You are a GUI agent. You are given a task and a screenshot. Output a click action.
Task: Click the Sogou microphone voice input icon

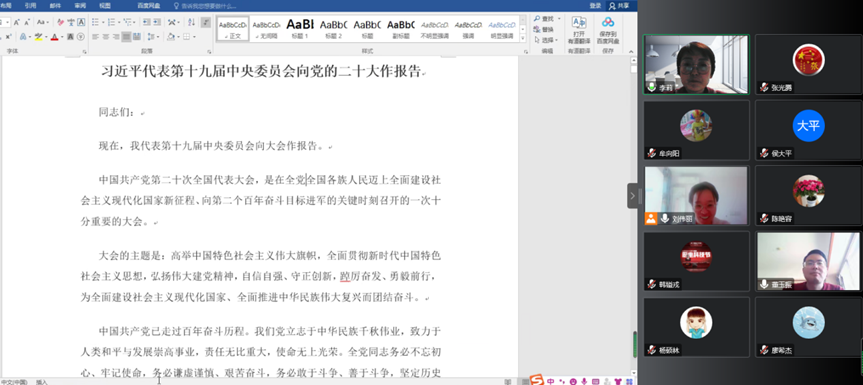click(584, 381)
